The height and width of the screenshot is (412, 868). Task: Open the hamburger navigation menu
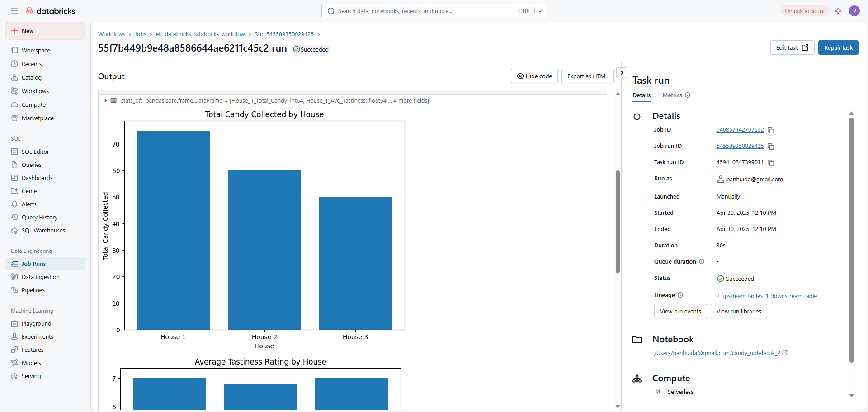[14, 11]
